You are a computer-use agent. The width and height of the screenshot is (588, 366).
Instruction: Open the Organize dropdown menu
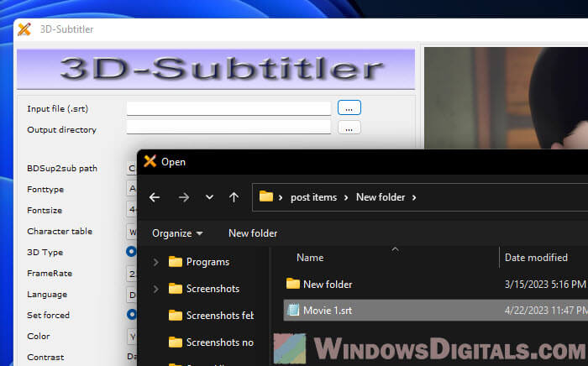point(177,233)
